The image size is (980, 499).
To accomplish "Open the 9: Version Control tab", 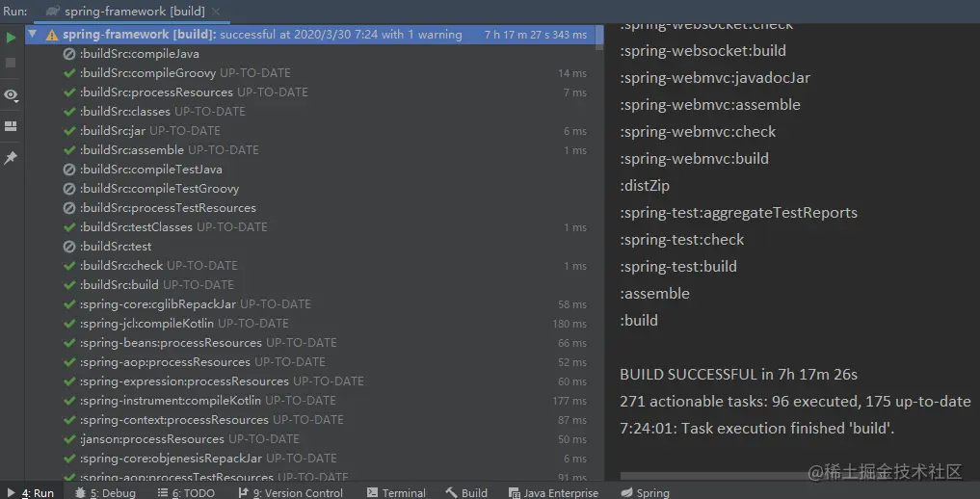I will [x=291, y=493].
